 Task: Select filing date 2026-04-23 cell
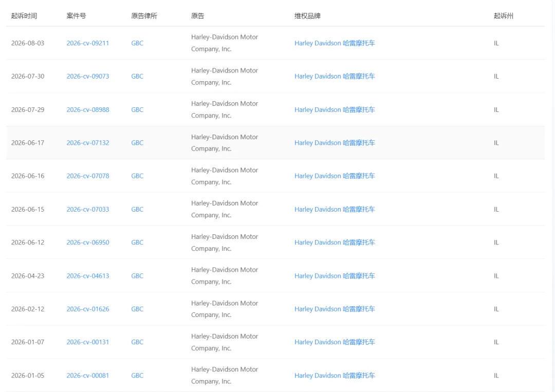(28, 276)
